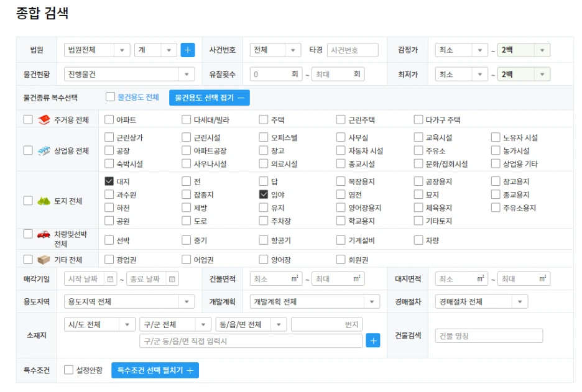Click the plus button next to 계 dropdown

coord(187,50)
